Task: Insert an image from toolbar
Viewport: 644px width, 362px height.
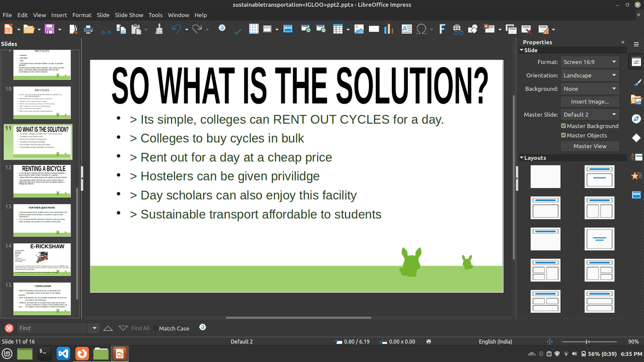Action: (359, 29)
